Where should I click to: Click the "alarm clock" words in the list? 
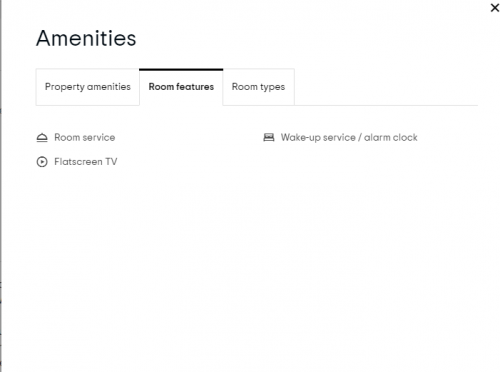click(391, 137)
